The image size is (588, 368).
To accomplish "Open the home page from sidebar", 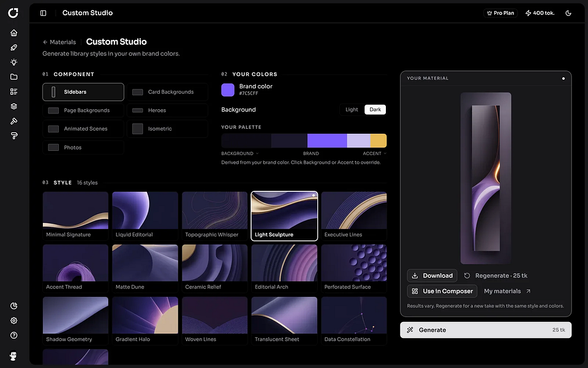I will [x=14, y=33].
